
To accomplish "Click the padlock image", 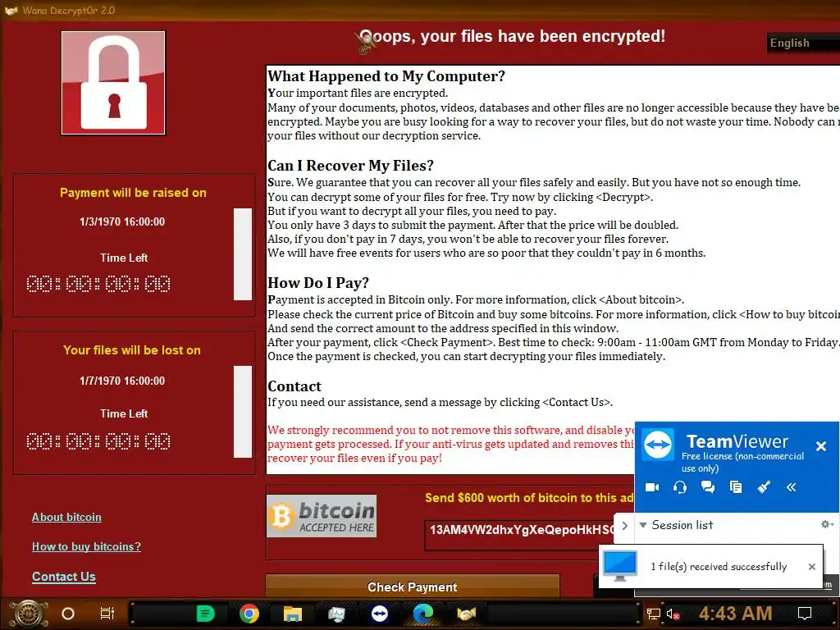I will pyautogui.click(x=113, y=83).
